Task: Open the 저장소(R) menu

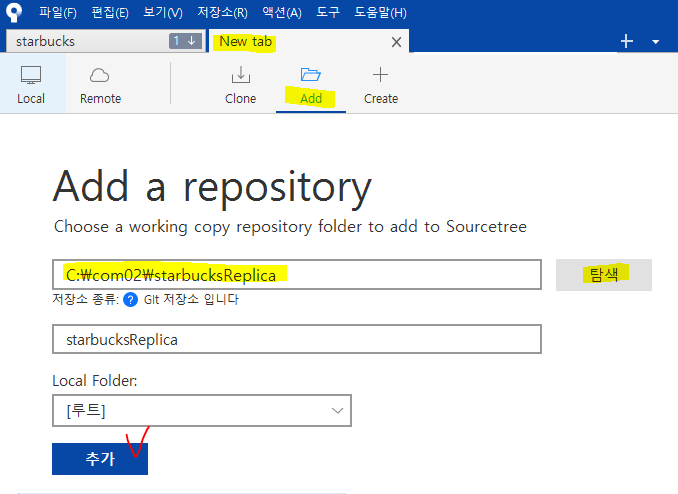Action: [x=222, y=13]
